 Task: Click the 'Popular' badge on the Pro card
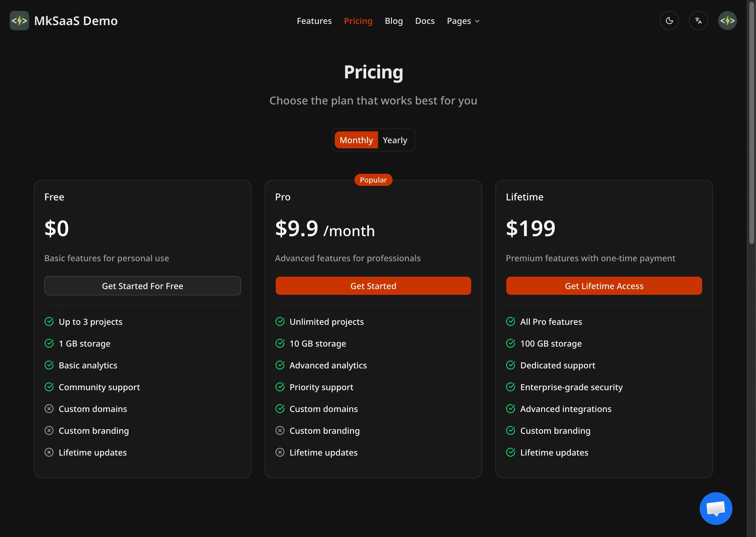point(373,180)
